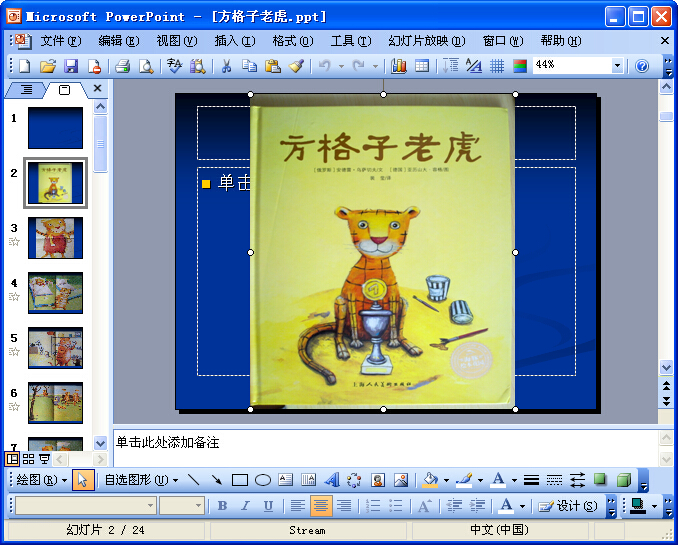Viewport: 678px width, 545px height.
Task: Insert a chart from the toolbar
Action: [398, 66]
